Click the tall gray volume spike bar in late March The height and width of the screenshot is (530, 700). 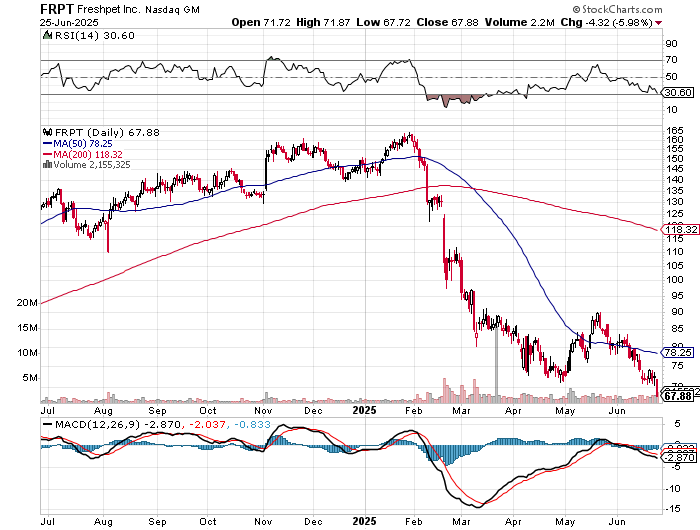tap(496, 364)
